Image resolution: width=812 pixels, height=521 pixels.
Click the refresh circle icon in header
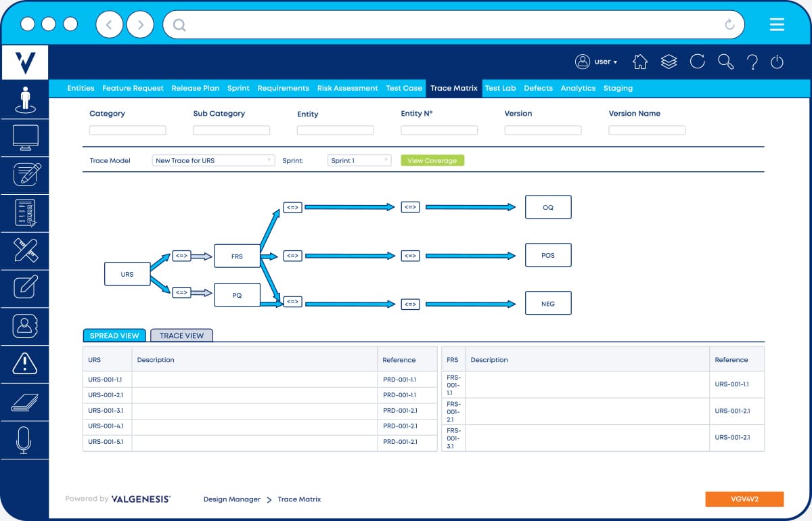697,62
